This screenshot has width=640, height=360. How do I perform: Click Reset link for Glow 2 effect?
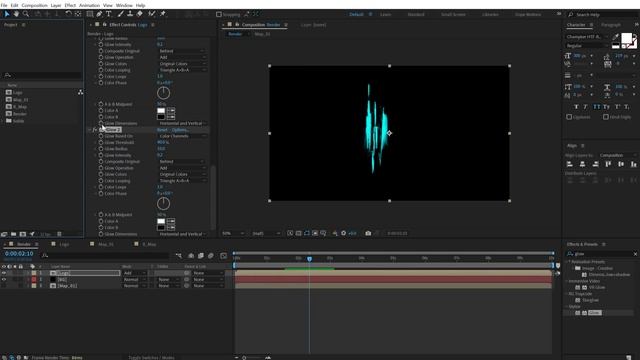click(162, 130)
